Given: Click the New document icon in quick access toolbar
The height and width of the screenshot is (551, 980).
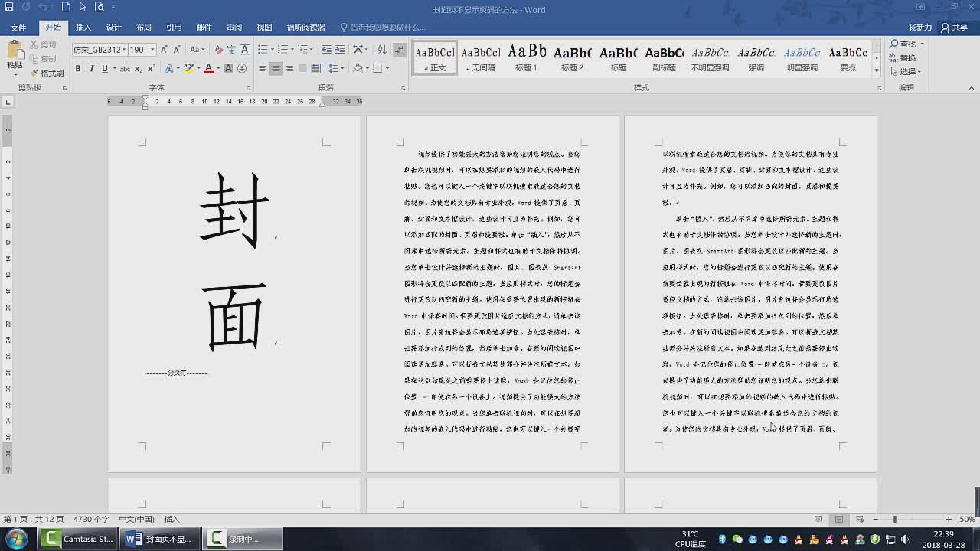Looking at the screenshot, I should (66, 7).
